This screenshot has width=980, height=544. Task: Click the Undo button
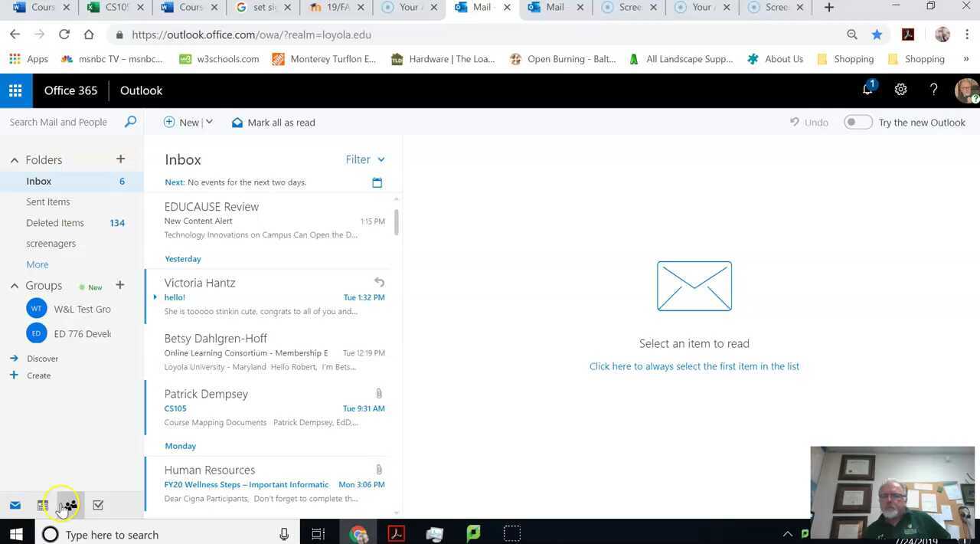(809, 122)
